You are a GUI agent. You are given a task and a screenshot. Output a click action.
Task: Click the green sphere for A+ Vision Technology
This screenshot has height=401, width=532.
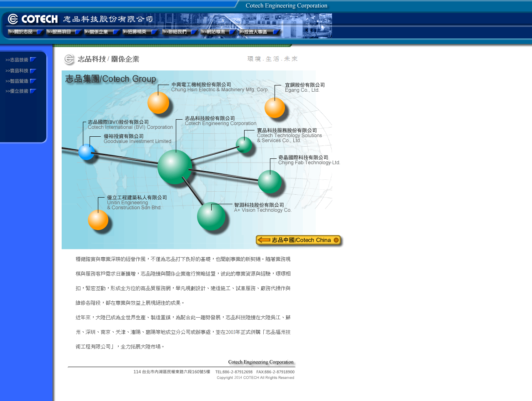pos(211,216)
